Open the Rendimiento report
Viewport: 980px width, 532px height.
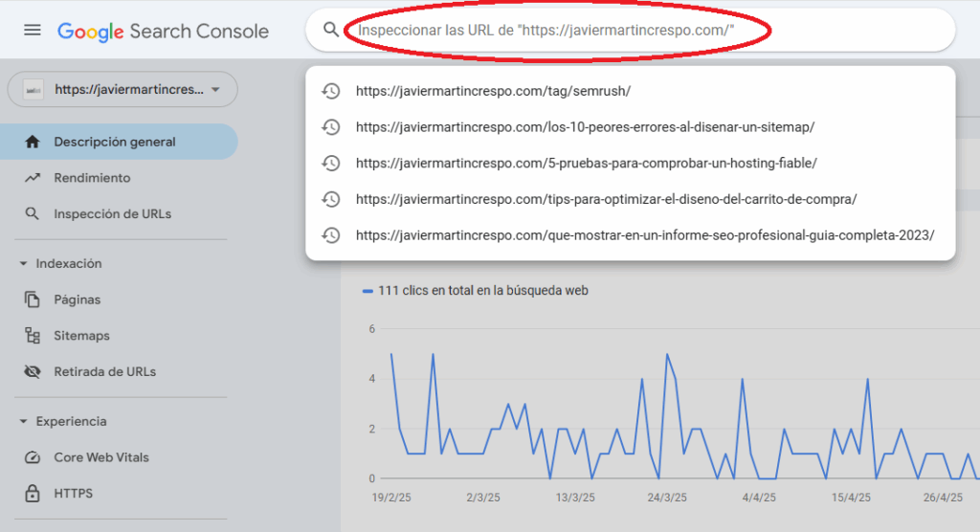[92, 178]
